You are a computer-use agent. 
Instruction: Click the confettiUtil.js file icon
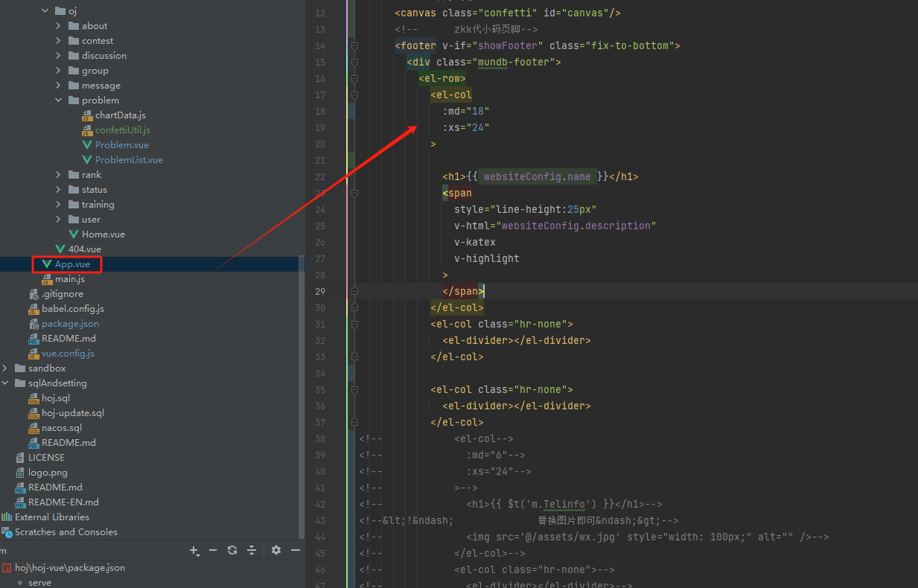coord(87,130)
